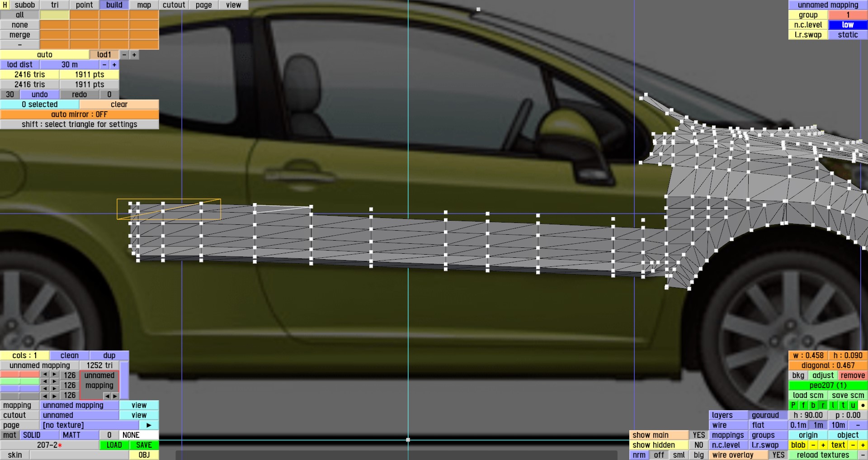Click the green SAVE button
The height and width of the screenshot is (460, 868).
coord(144,445)
